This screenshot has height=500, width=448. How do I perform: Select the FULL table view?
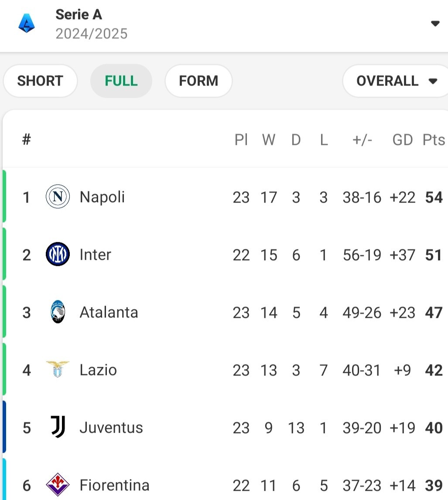point(121,81)
